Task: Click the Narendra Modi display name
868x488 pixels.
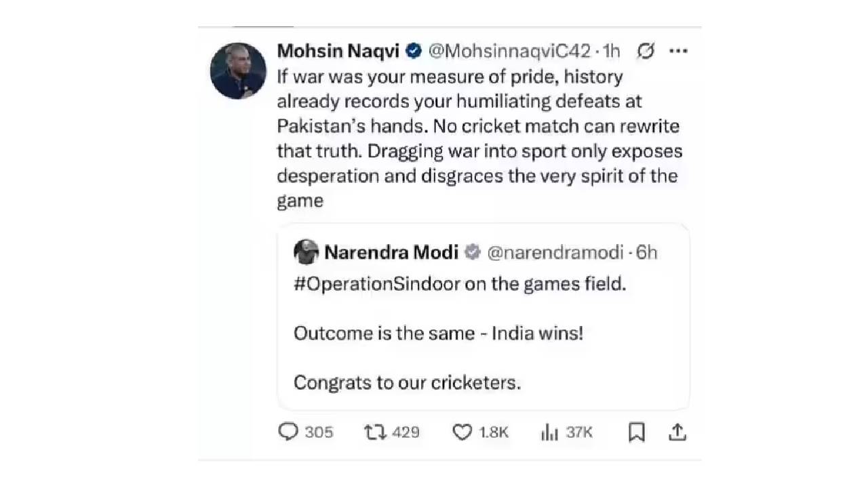Action: tap(391, 252)
